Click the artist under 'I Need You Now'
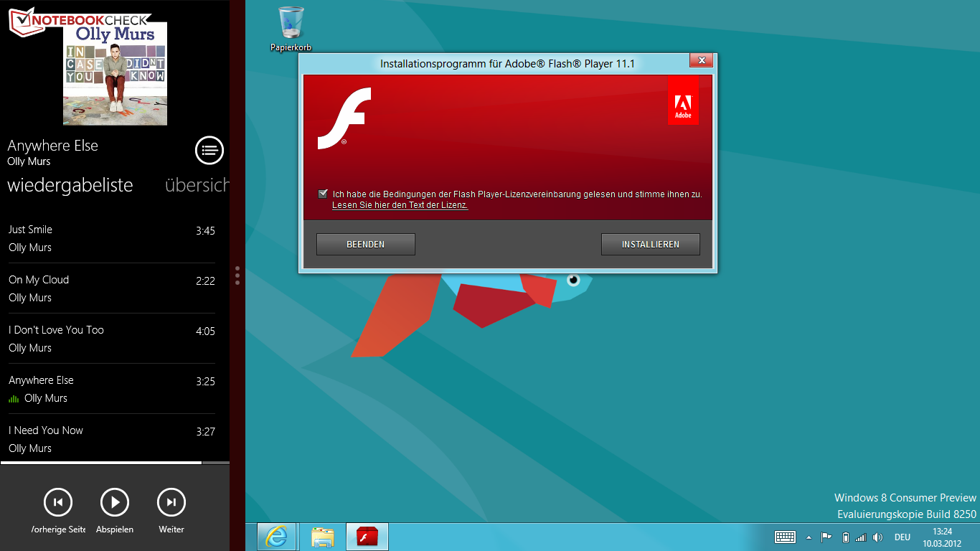 (x=30, y=448)
